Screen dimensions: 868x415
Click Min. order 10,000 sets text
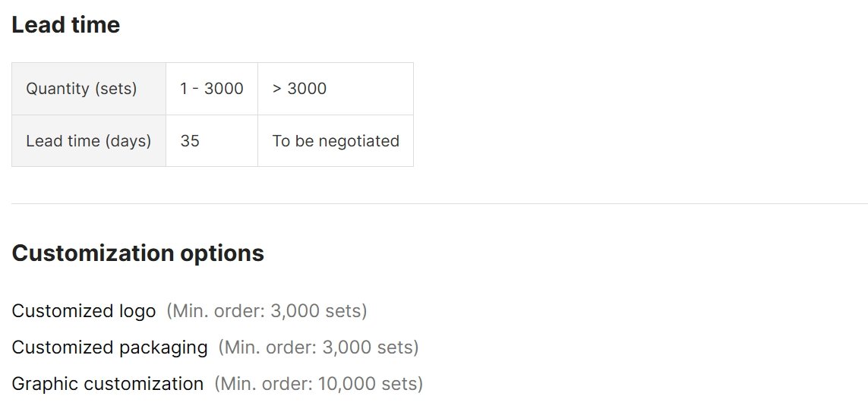click(318, 384)
